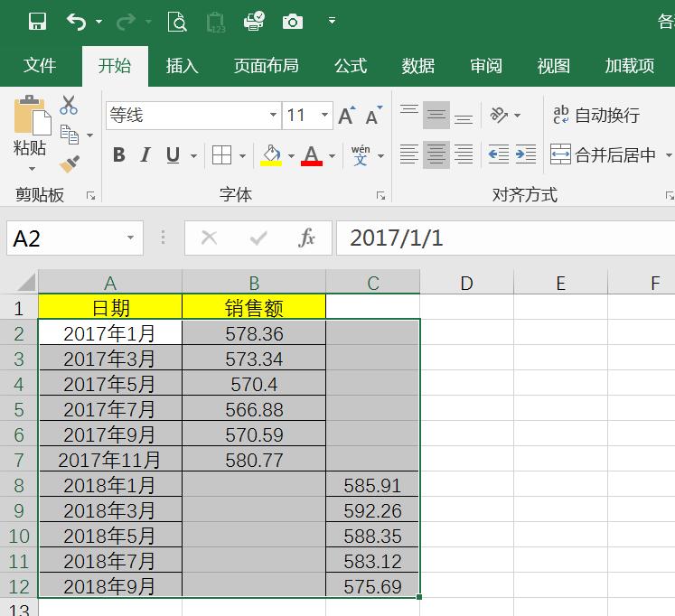Set bottom vertical alignment
This screenshot has width=675, height=616.
[x=464, y=115]
